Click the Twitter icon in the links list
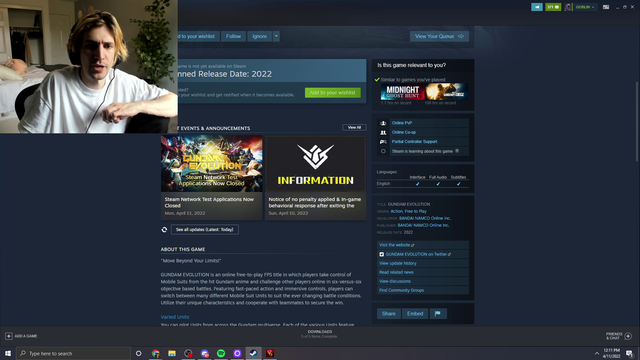Image resolution: width=640 pixels, height=360 pixels. point(382,254)
